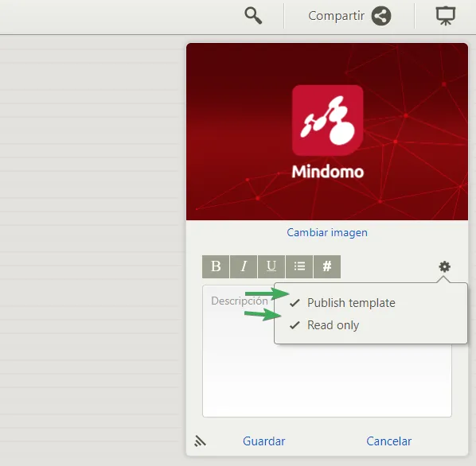
Task: Toggle italic formatting in description
Action: click(244, 266)
